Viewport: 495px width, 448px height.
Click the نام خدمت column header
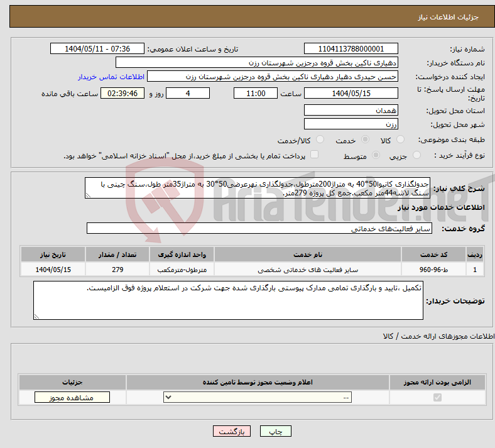(x=307, y=254)
